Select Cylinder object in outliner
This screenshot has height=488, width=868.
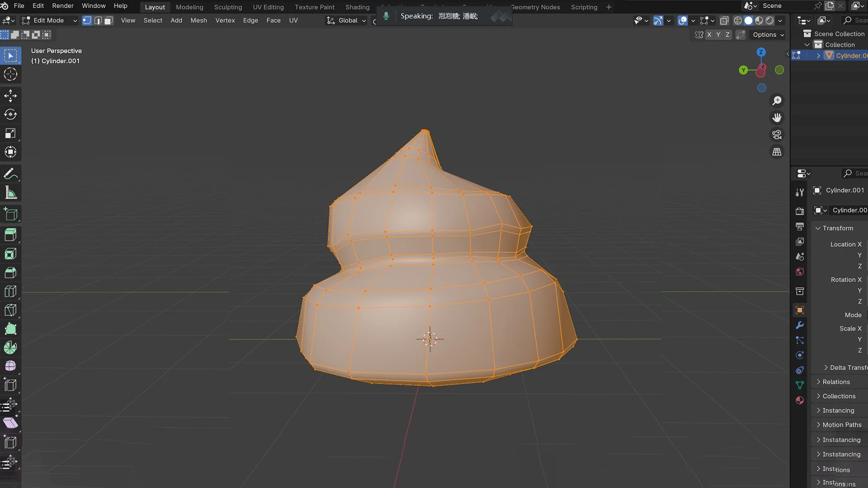coord(850,56)
